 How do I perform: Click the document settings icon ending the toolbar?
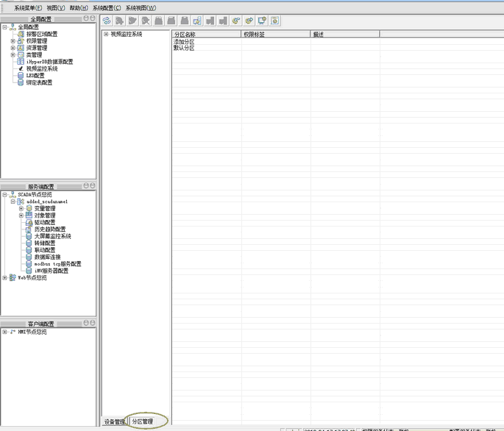click(275, 21)
